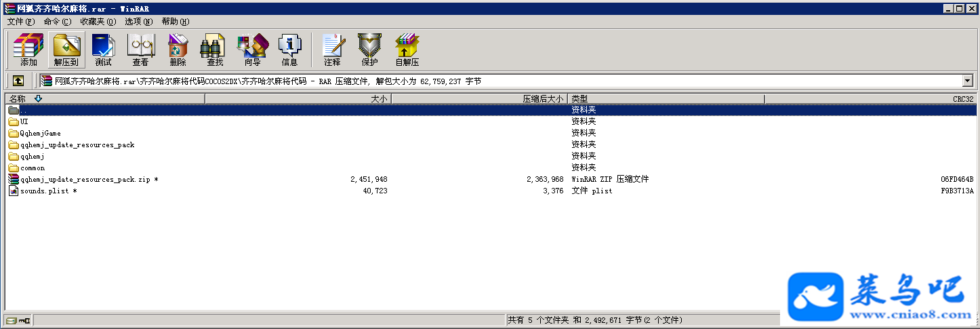Open the Comment (注释) toolbar icon
This screenshot has width=980, height=329.
click(x=332, y=50)
